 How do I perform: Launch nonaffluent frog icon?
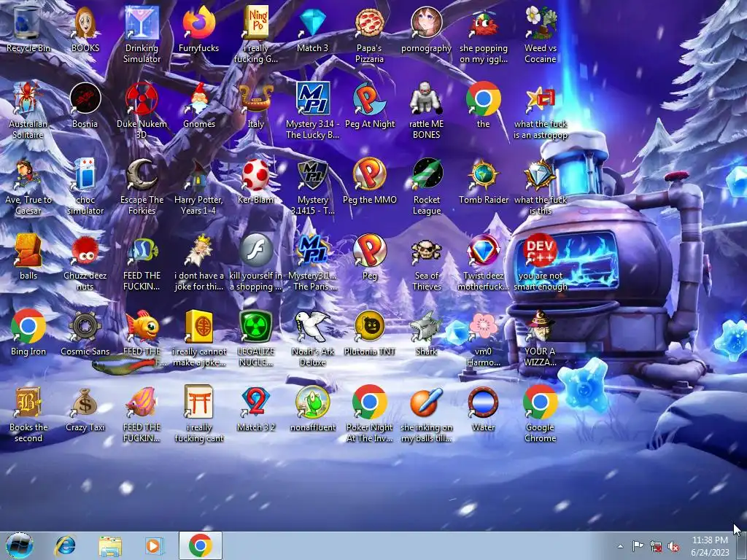click(x=312, y=408)
